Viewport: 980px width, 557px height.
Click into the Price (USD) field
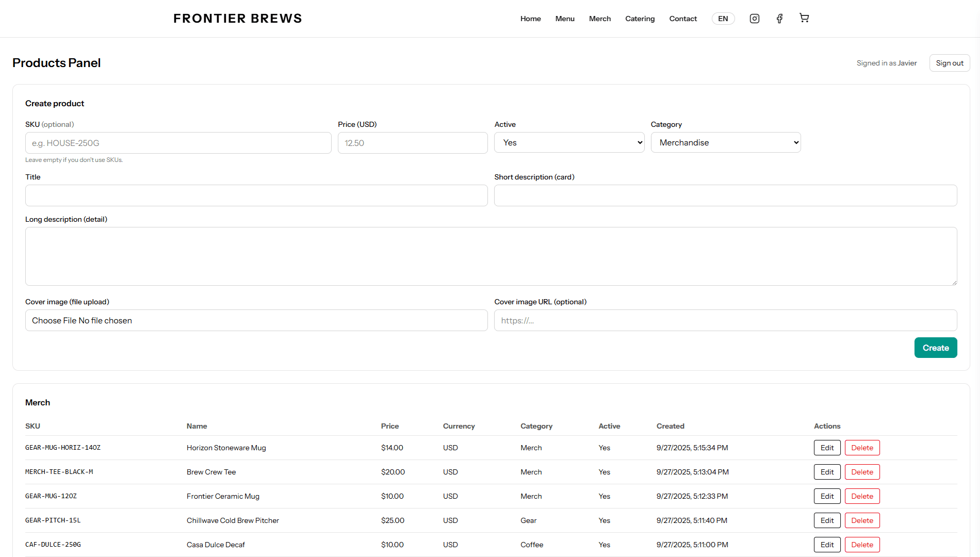click(x=412, y=143)
